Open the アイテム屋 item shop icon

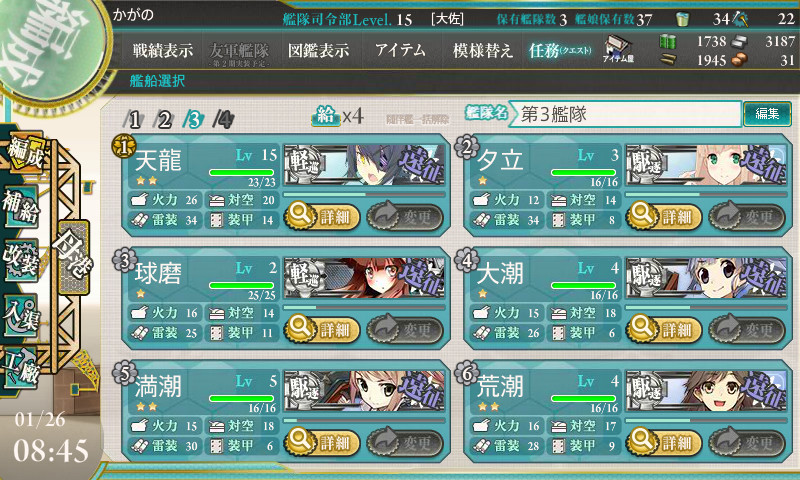[618, 49]
